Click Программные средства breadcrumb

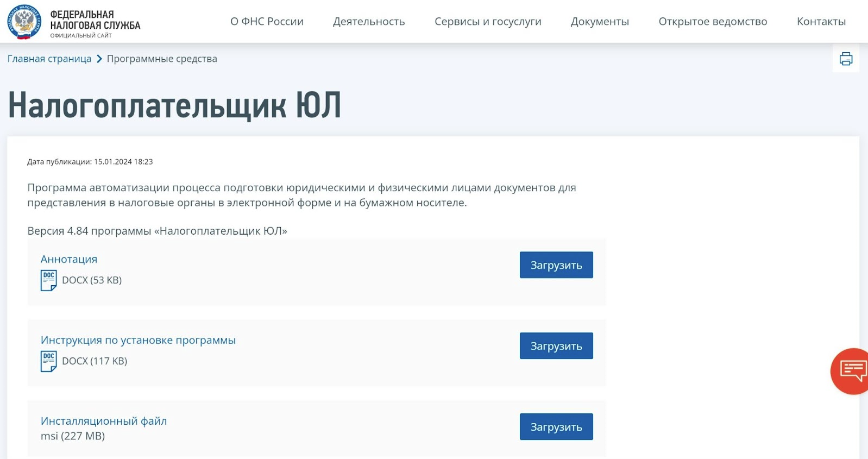pyautogui.click(x=162, y=59)
